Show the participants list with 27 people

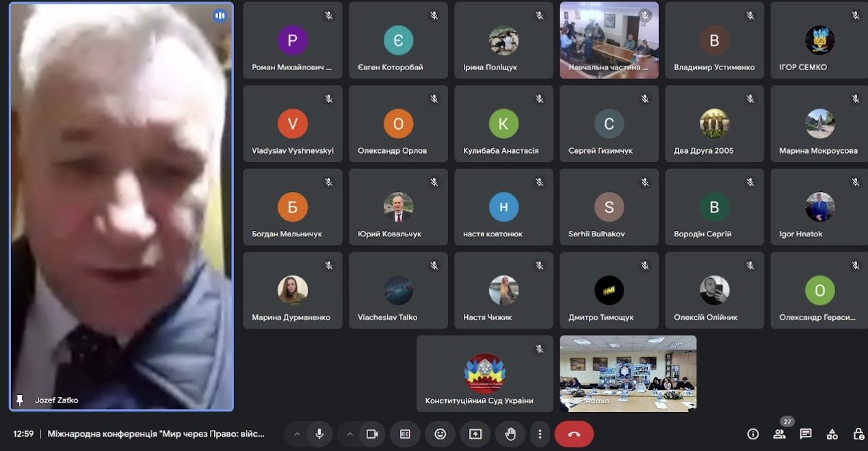779,434
